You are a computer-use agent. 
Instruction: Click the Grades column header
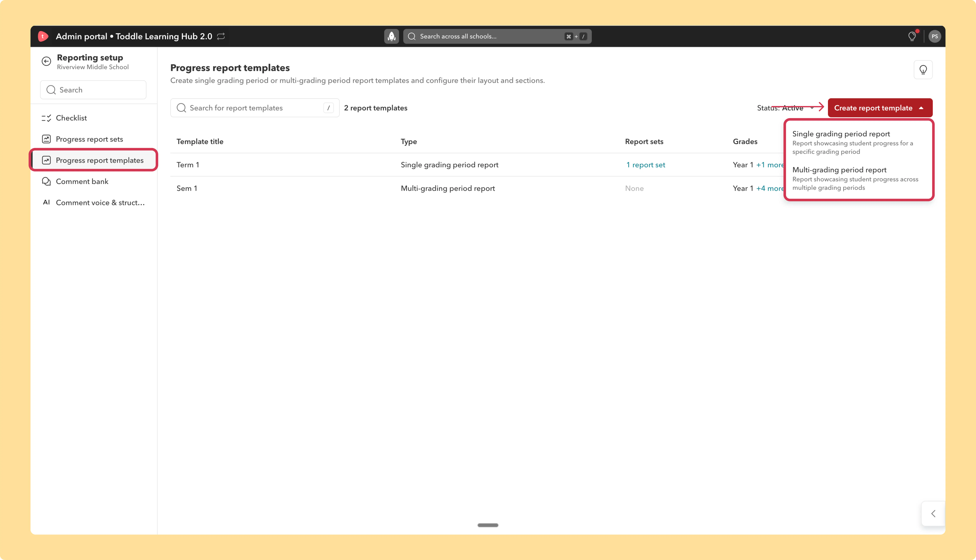click(x=745, y=142)
